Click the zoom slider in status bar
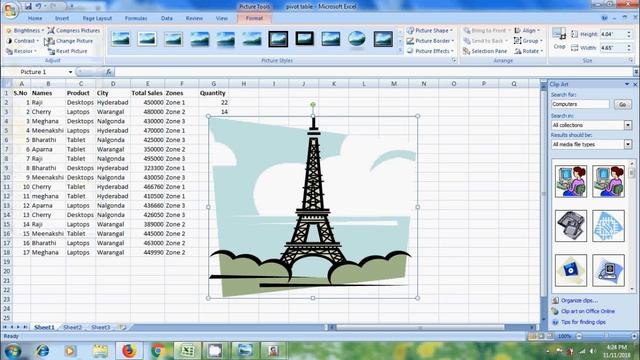640x360 pixels. tap(607, 336)
